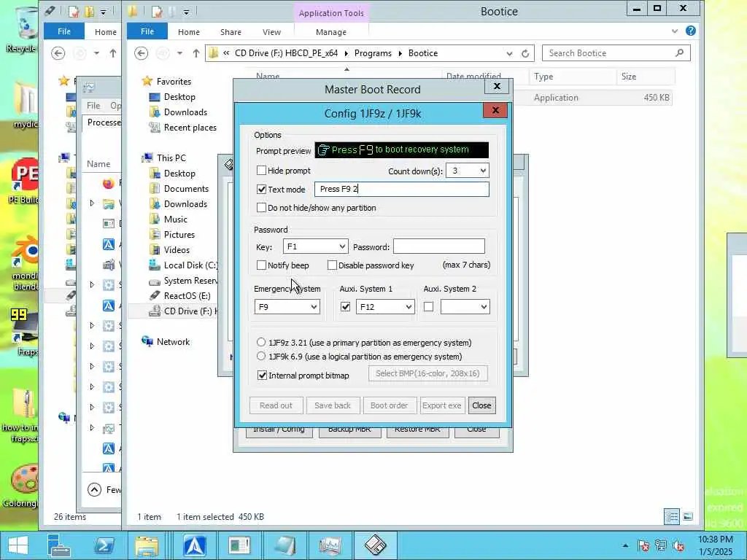Select ReactOS (E:) drive

click(x=187, y=296)
